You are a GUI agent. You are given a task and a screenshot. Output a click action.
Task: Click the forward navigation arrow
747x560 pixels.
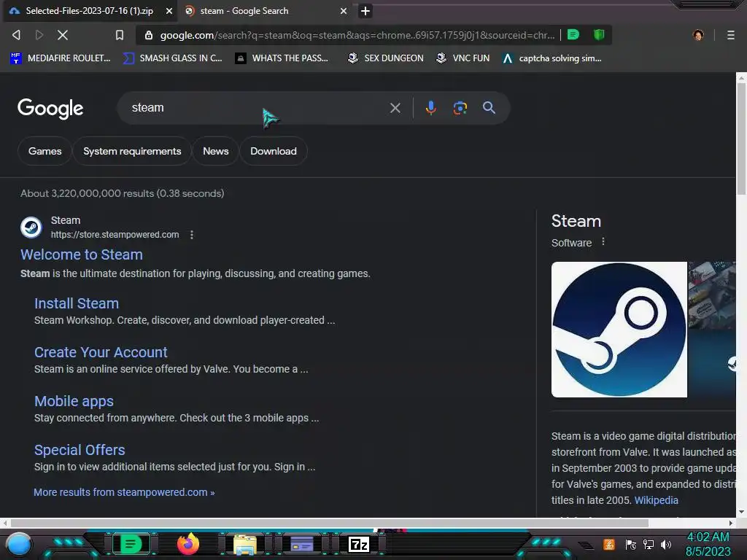39,35
